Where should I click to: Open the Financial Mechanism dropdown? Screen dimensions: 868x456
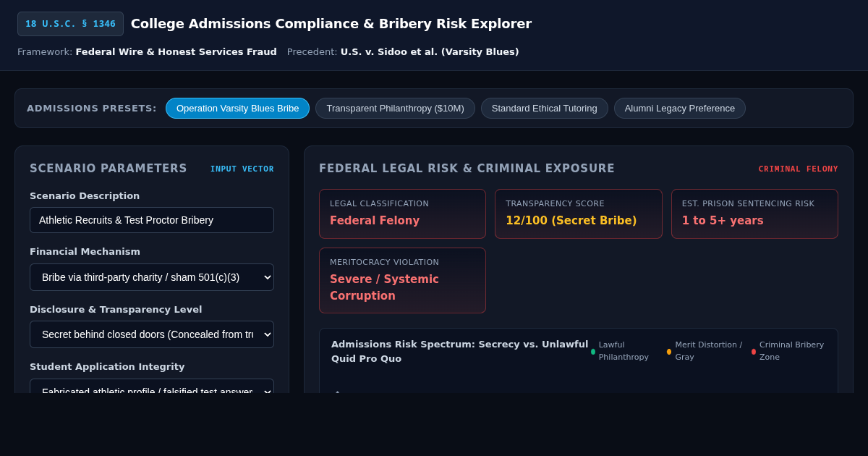(x=152, y=277)
